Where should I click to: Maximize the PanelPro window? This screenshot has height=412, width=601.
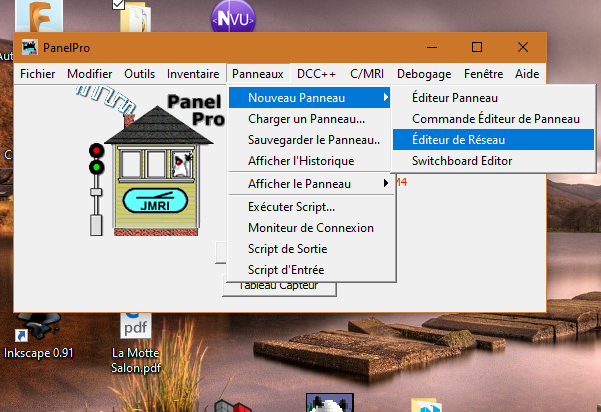(477, 47)
